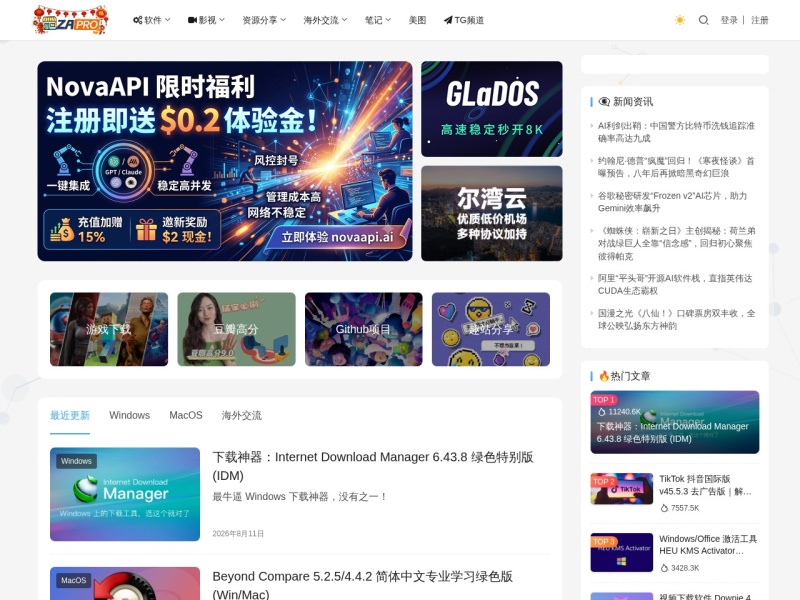The width and height of the screenshot is (800, 600).
Task: Click the TOP 2 TikTok thumbnail
Action: pos(621,489)
